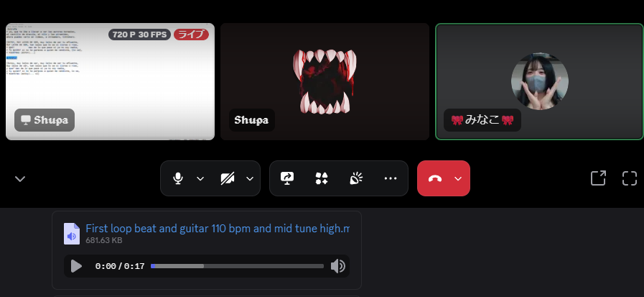Mute the microphone in the call controls
Viewport: 644px width, 297px height.
click(177, 178)
